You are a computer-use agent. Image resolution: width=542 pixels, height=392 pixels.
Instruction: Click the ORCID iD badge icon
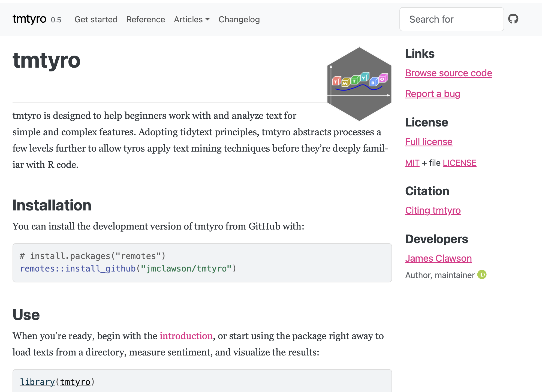click(482, 275)
